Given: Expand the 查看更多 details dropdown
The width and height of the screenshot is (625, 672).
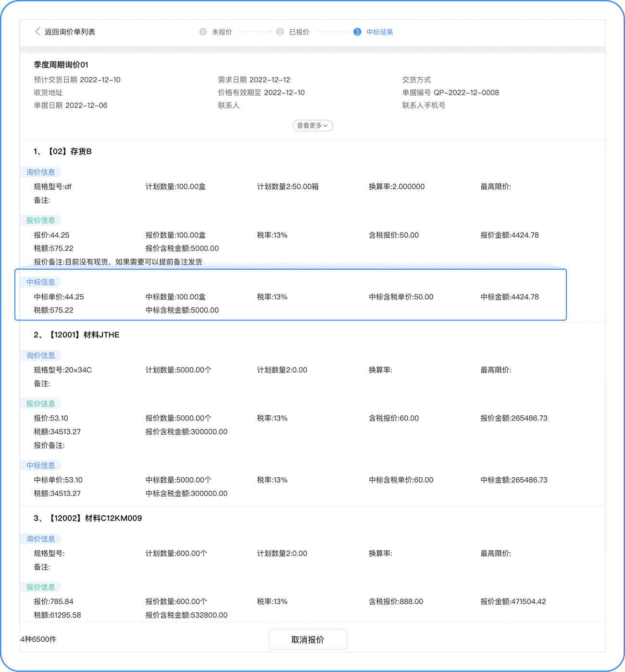Looking at the screenshot, I should coord(312,125).
